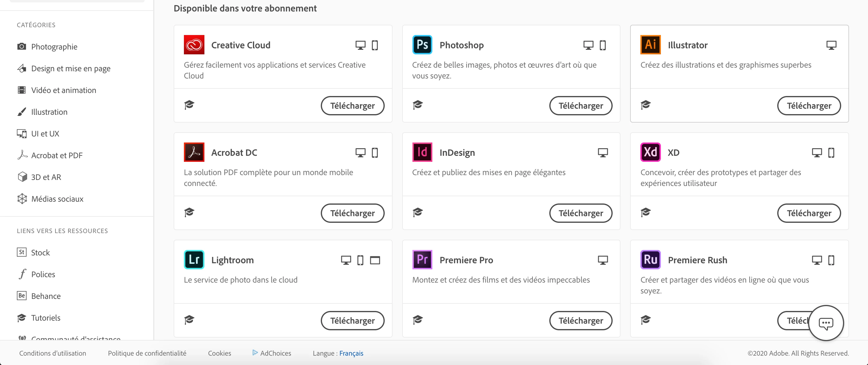Click the InDesign Id icon
This screenshot has width=868, height=365.
[422, 152]
